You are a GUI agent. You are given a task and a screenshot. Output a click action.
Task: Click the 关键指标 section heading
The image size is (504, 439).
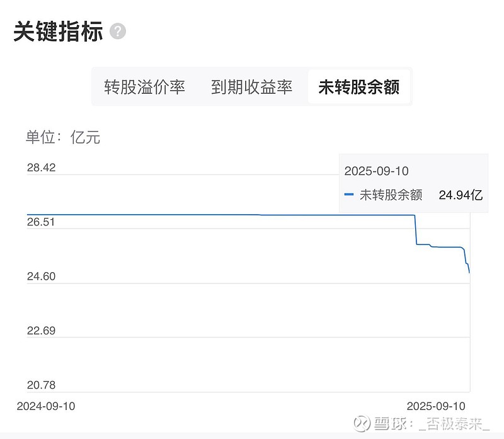click(58, 31)
